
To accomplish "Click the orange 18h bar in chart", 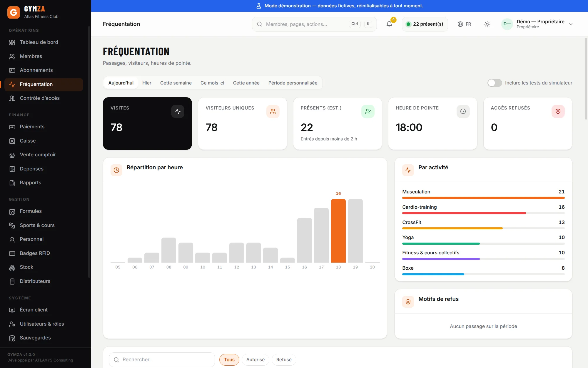I will tap(338, 231).
